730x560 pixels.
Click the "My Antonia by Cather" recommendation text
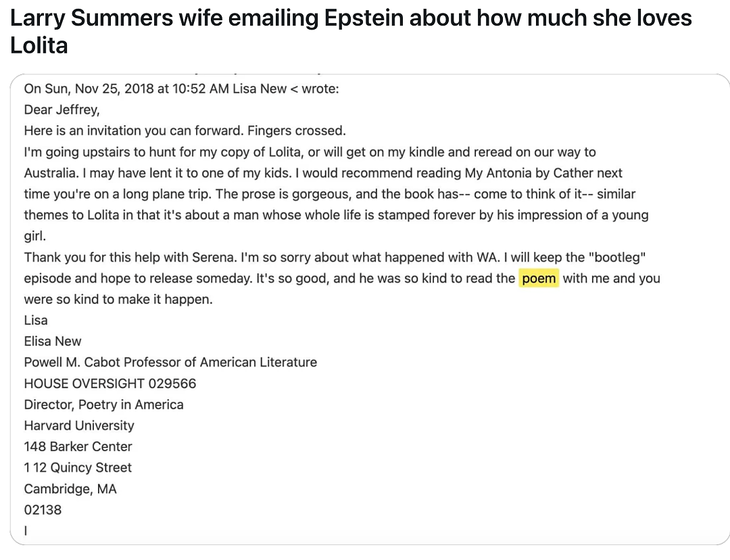coord(531,173)
